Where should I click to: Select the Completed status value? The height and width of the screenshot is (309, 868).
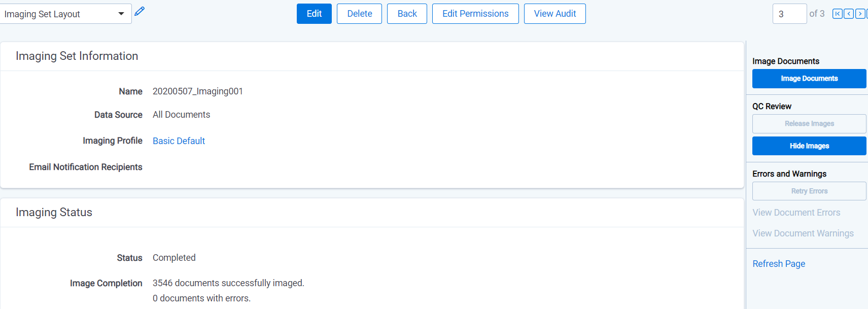[174, 258]
